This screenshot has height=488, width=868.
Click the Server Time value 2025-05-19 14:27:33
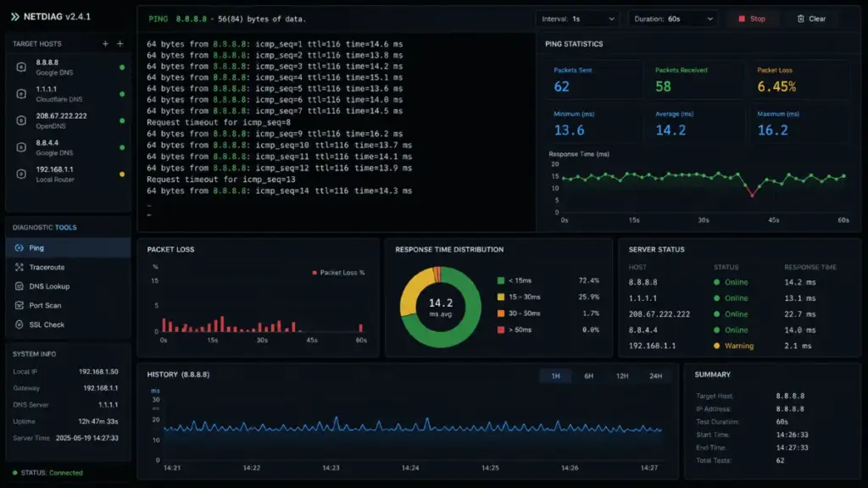87,438
